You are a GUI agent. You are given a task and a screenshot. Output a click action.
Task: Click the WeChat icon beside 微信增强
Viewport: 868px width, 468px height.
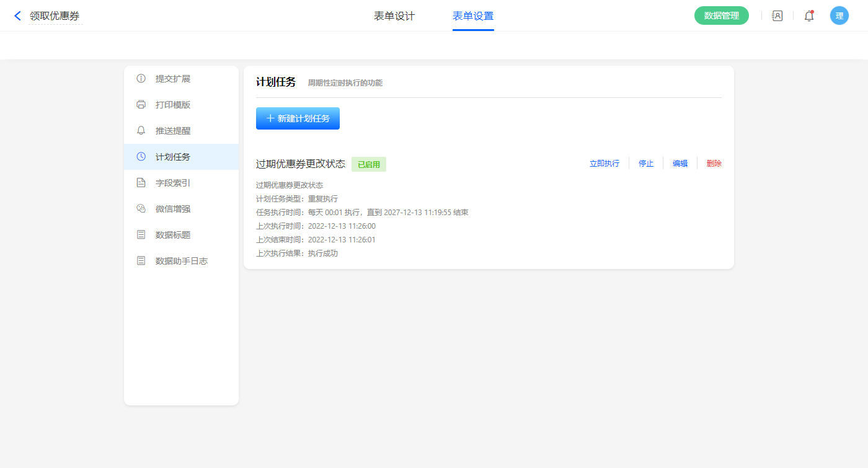pos(141,209)
